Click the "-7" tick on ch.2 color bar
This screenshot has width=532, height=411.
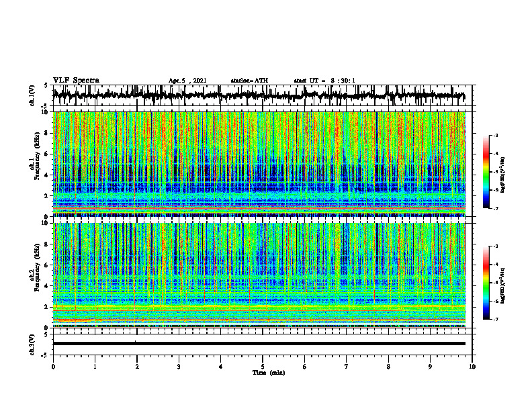tap(495, 319)
